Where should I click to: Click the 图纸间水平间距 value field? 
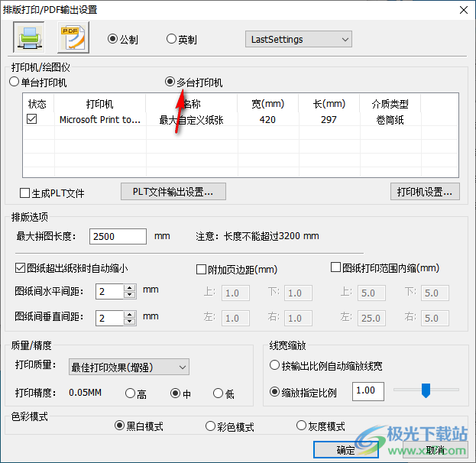point(109,291)
